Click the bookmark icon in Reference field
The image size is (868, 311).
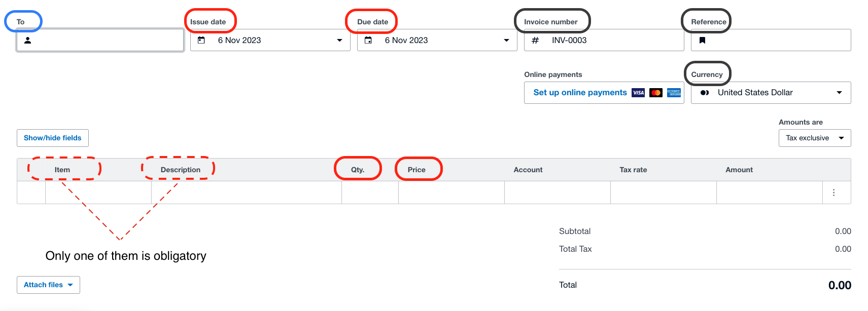(x=702, y=40)
